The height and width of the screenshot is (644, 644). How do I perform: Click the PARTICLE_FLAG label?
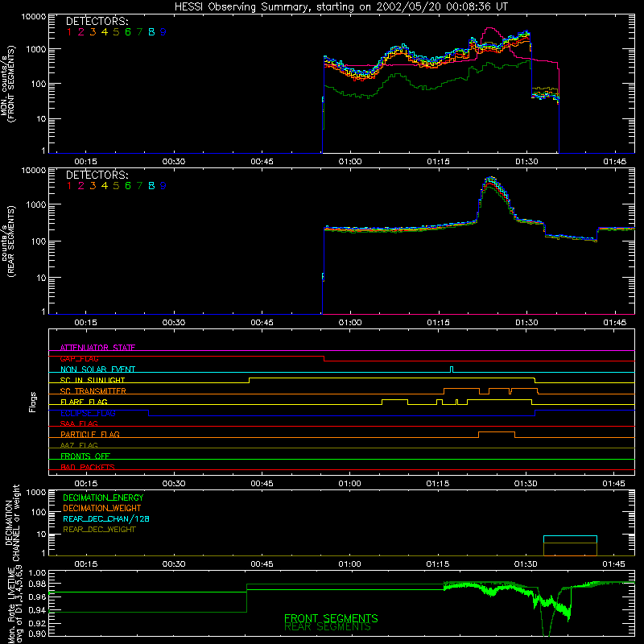pos(90,434)
